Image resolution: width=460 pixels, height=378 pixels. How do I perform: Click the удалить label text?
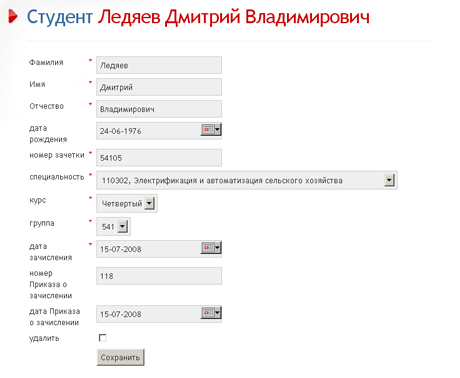[44, 338]
